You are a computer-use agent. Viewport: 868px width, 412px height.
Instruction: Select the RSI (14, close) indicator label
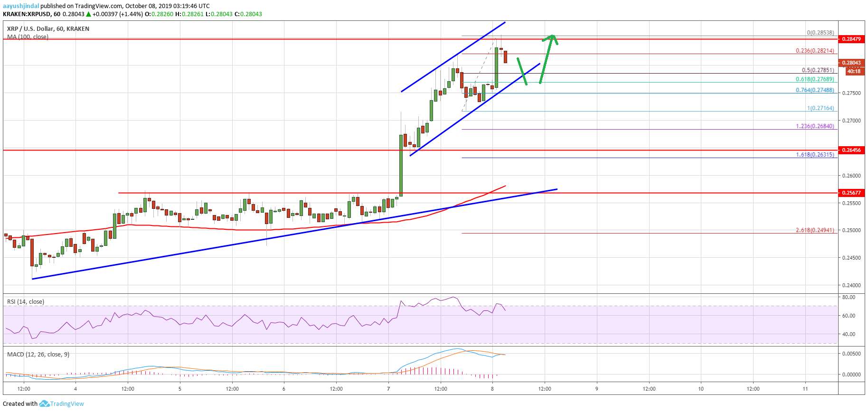tap(26, 301)
